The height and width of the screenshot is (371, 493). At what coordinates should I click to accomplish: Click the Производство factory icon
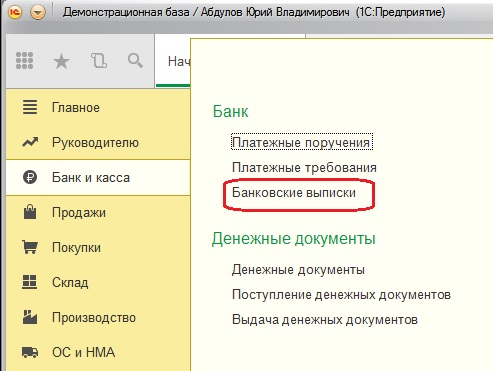coord(30,317)
